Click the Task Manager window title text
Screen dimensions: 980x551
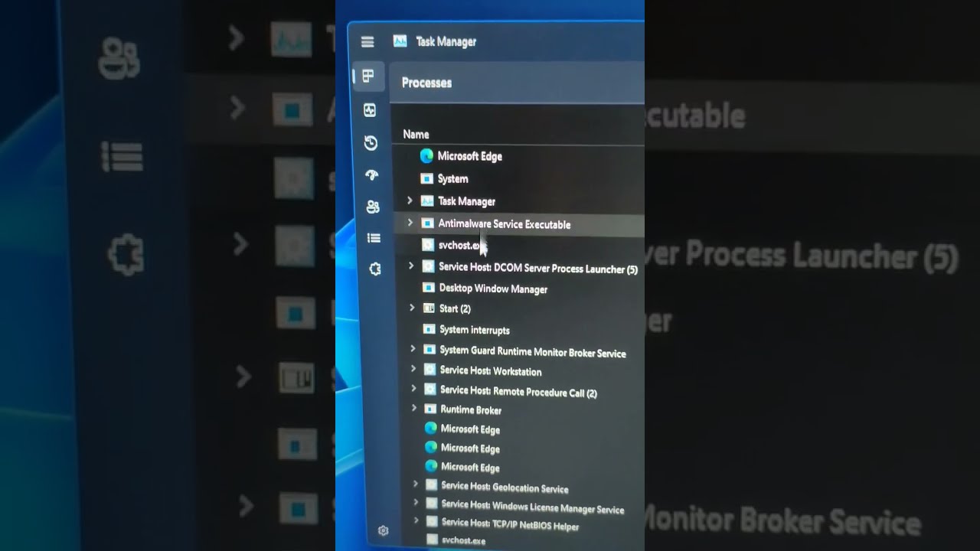click(x=446, y=42)
